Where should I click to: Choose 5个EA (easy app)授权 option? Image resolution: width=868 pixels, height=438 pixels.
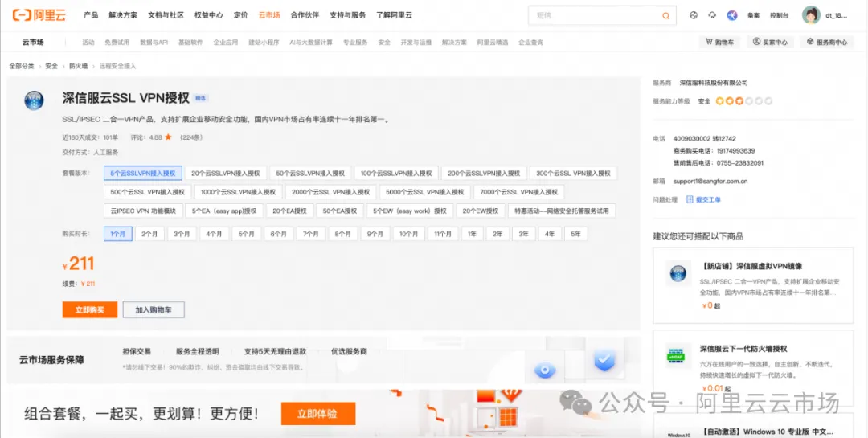pyautogui.click(x=224, y=211)
